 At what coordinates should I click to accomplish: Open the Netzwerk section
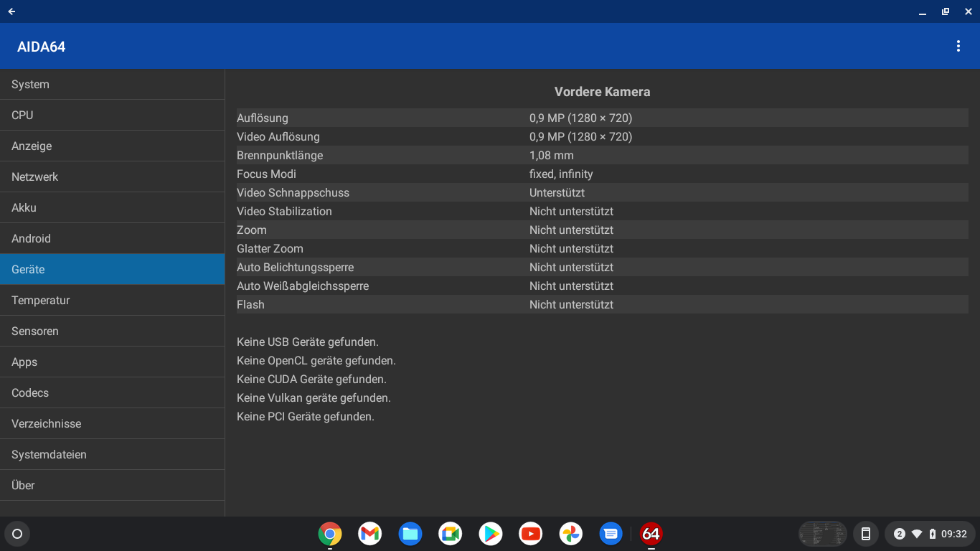tap(113, 177)
